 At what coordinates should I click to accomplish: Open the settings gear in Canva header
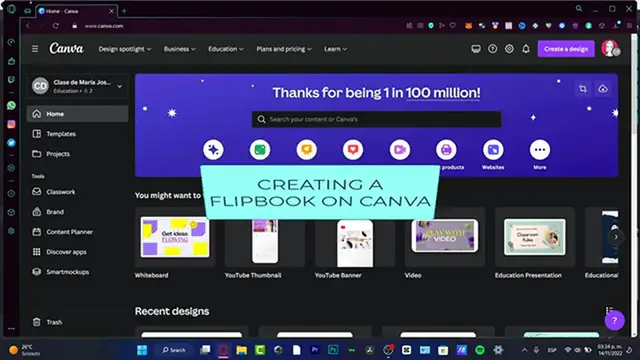point(509,49)
